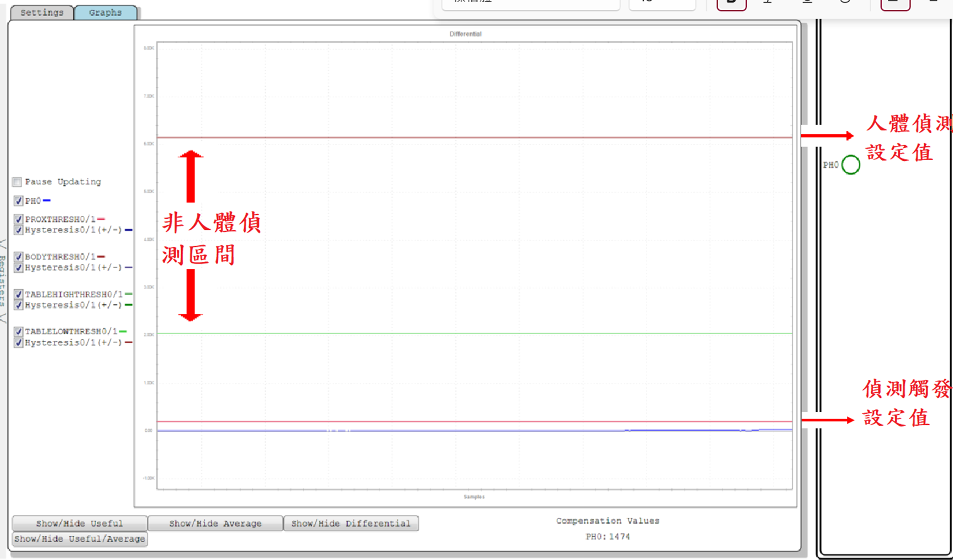The height and width of the screenshot is (560, 953).
Task: Select the Graphs tab
Action: pos(105,12)
